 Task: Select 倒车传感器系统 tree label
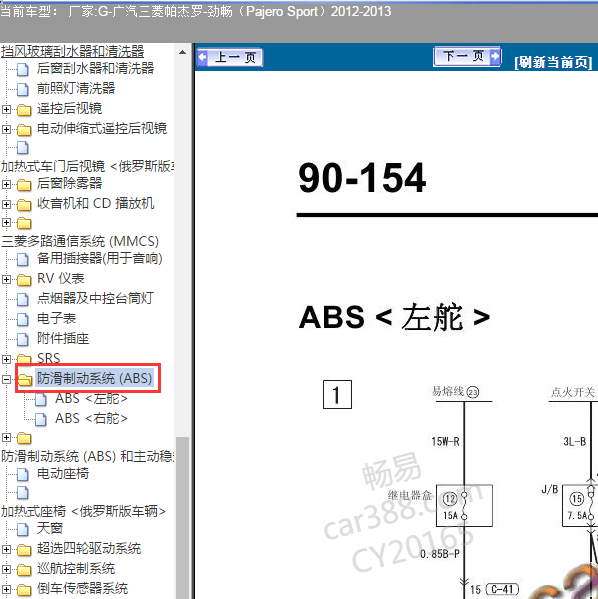pos(83,588)
